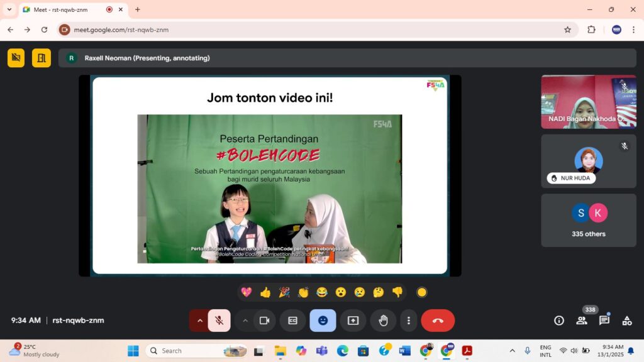Send the thumbs down reaction
Screen dimensions: 644x362
click(x=397, y=292)
